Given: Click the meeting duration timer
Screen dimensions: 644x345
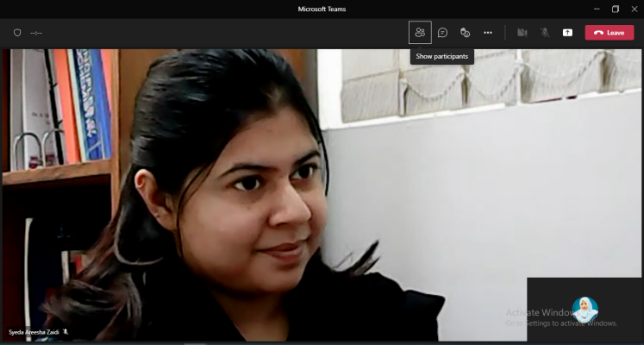Looking at the screenshot, I should [x=36, y=33].
